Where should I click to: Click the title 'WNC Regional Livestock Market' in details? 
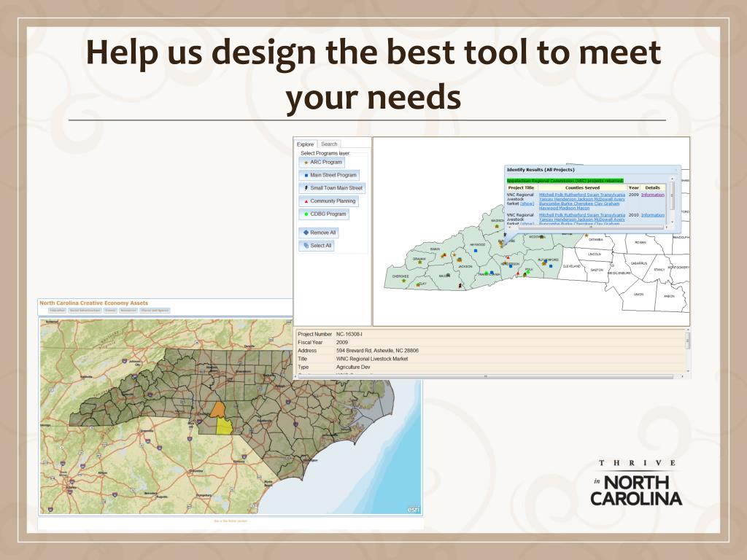pyautogui.click(x=372, y=359)
